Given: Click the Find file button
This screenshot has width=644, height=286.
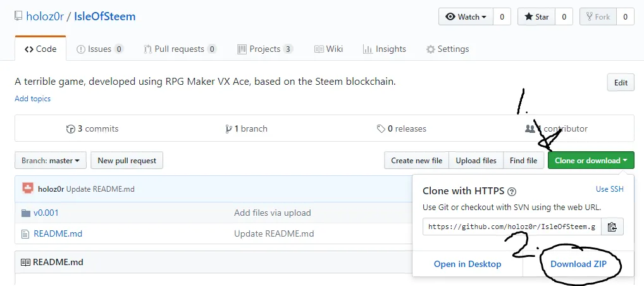Looking at the screenshot, I should click(523, 160).
